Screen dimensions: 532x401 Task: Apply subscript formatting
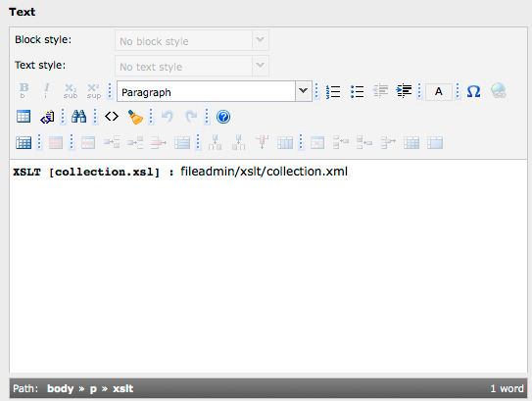[71, 91]
